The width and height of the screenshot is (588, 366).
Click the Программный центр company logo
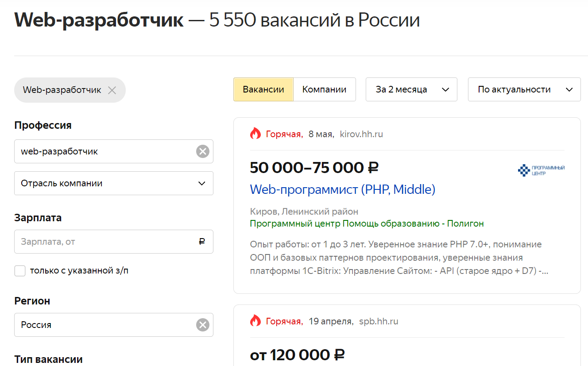(x=541, y=170)
